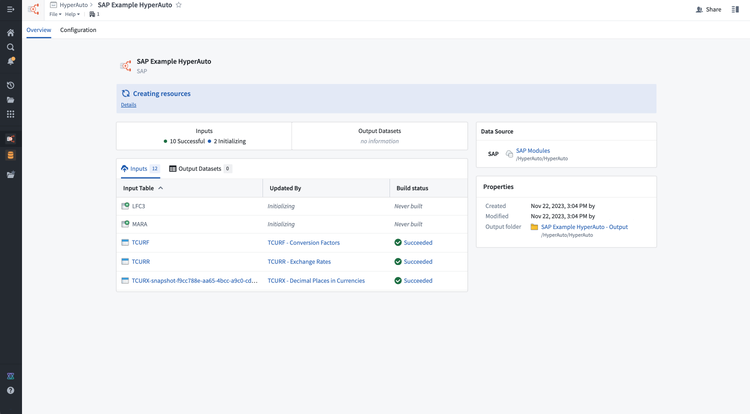Viewport: 750px width, 414px height.
Task: Expand the sidebar menu icon
Action: (x=11, y=9)
